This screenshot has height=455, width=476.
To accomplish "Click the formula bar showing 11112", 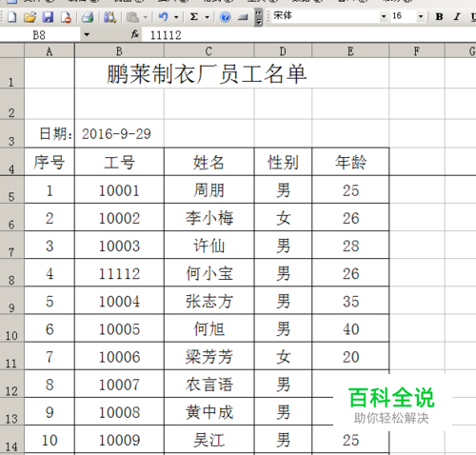I will [307, 35].
